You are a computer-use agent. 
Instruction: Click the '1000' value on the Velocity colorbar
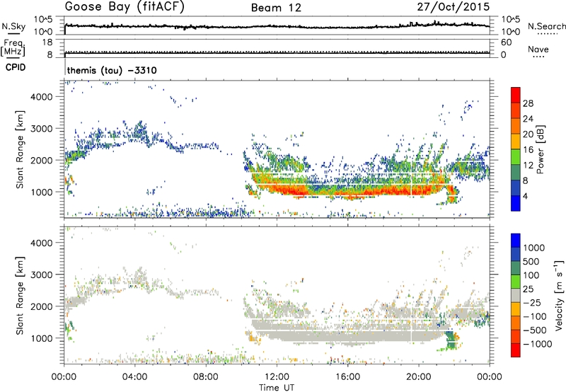pos(534,248)
